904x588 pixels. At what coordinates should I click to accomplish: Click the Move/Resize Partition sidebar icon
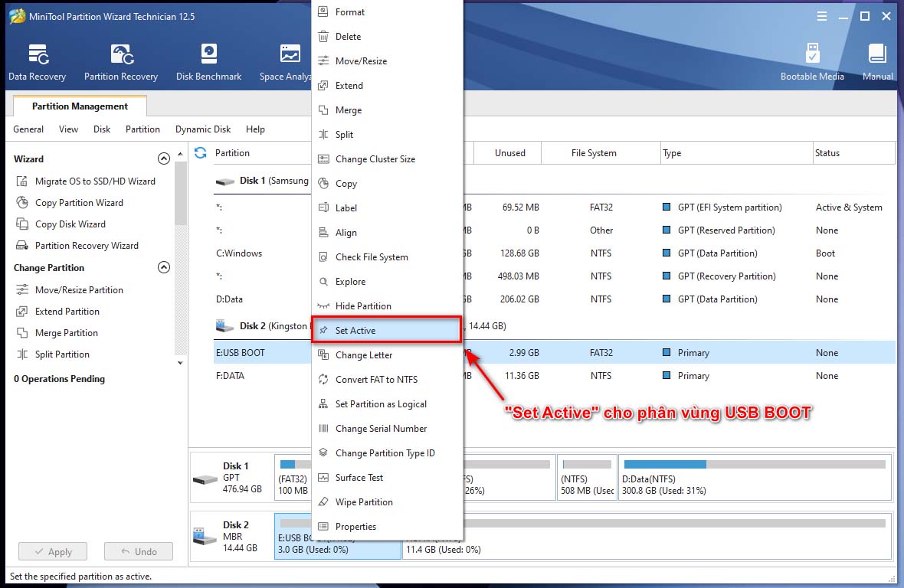[22, 289]
